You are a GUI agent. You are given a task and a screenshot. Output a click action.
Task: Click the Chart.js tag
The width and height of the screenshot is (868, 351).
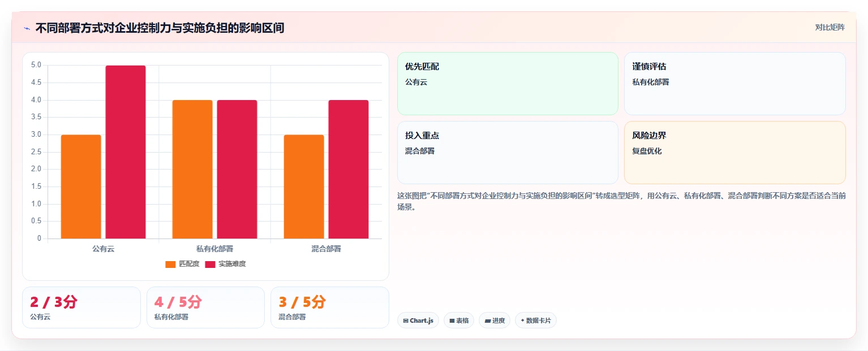coord(418,320)
